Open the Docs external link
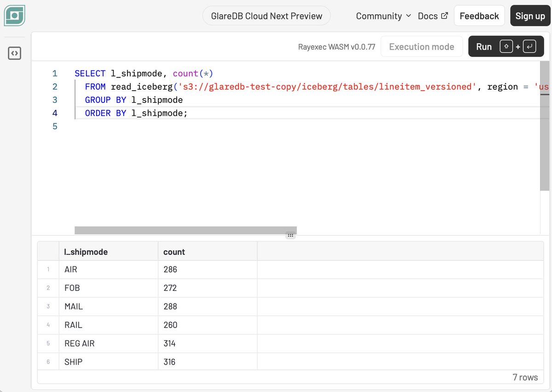 (x=433, y=16)
